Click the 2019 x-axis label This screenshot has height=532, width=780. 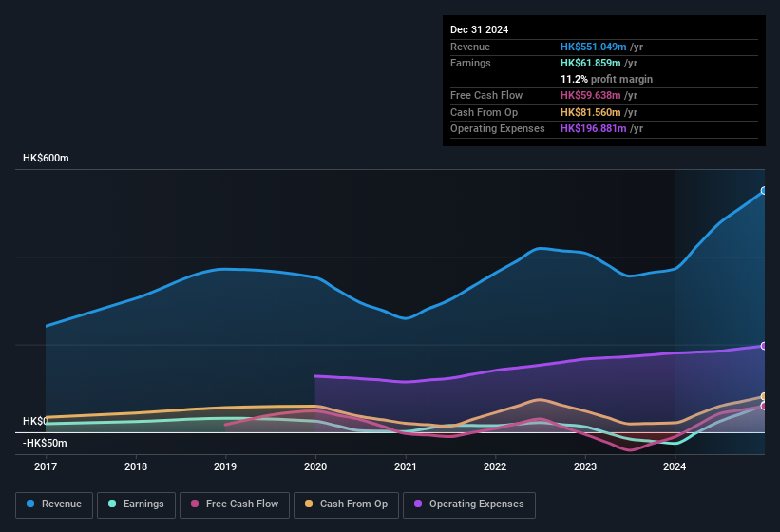click(x=225, y=466)
